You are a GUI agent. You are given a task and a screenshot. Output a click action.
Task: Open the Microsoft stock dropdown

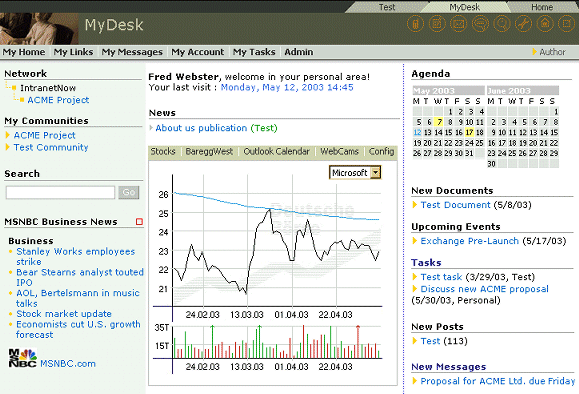[376, 172]
